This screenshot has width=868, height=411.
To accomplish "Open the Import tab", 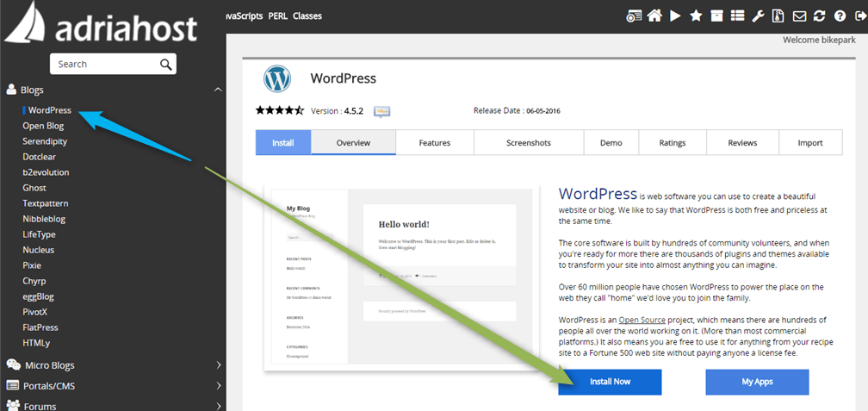I will pos(810,142).
